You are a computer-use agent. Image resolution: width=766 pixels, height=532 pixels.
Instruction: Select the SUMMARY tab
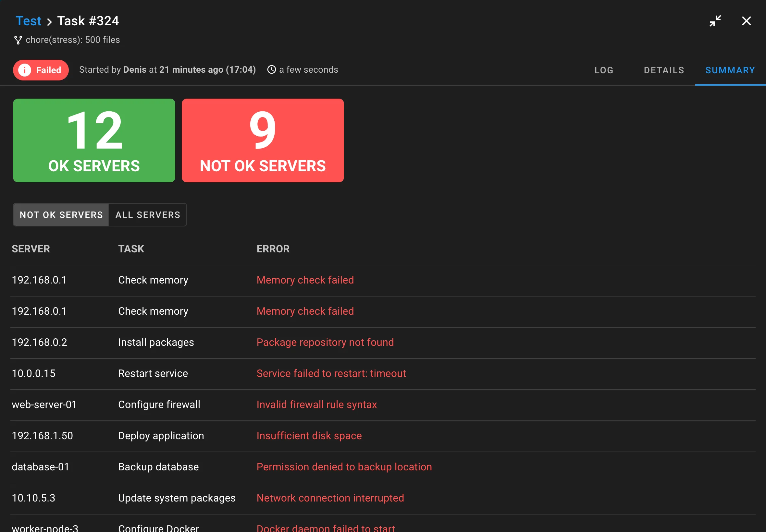(x=730, y=70)
